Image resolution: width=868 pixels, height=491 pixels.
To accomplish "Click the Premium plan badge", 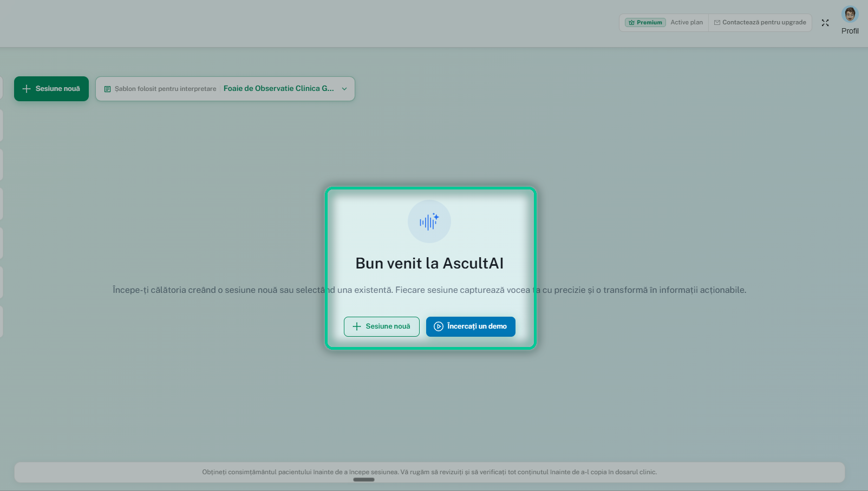I will (645, 23).
